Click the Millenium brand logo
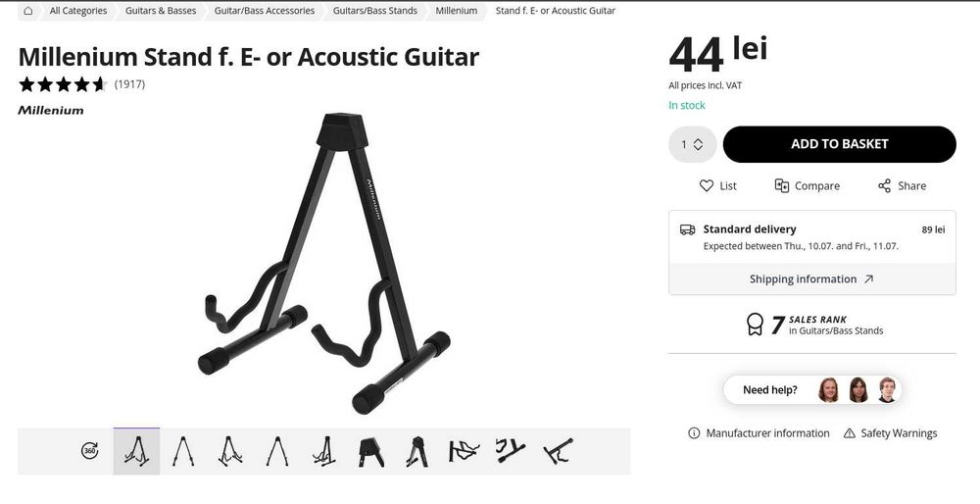 [51, 111]
